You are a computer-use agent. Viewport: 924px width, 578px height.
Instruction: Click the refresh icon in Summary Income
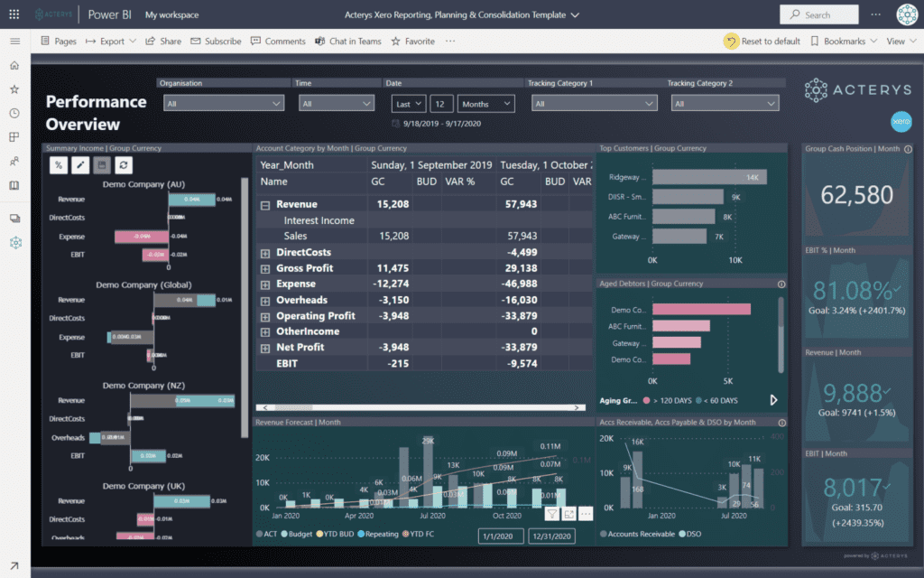tap(124, 165)
